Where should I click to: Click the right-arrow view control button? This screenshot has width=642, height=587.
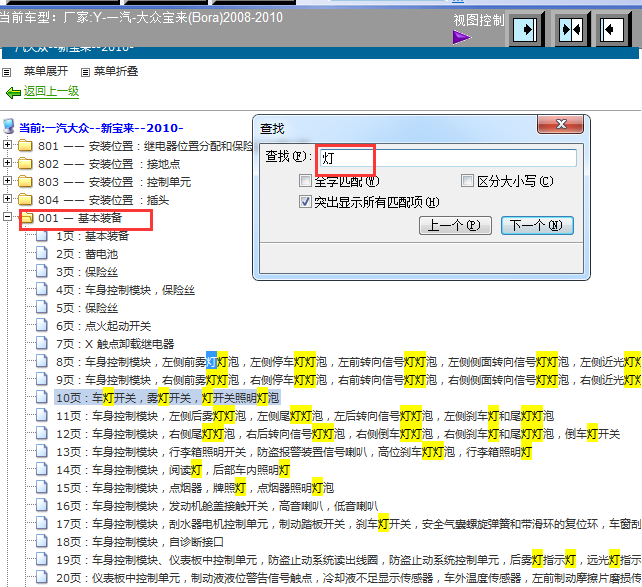tap(525, 29)
